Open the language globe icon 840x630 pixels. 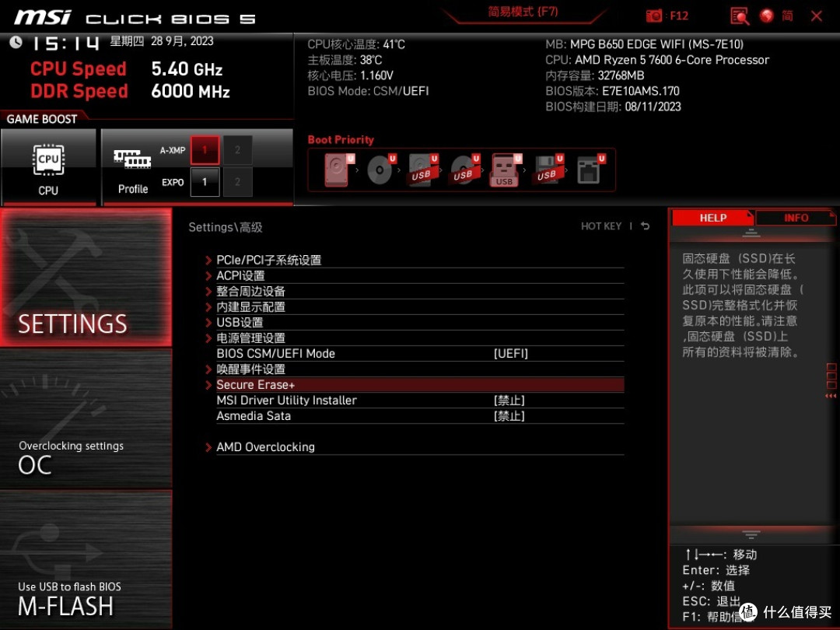(x=767, y=16)
